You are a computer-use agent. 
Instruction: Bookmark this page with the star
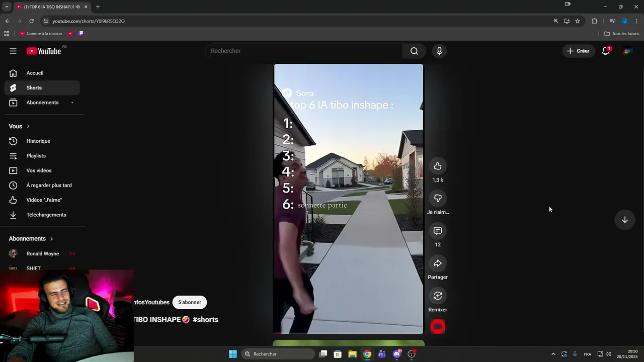[x=578, y=21]
